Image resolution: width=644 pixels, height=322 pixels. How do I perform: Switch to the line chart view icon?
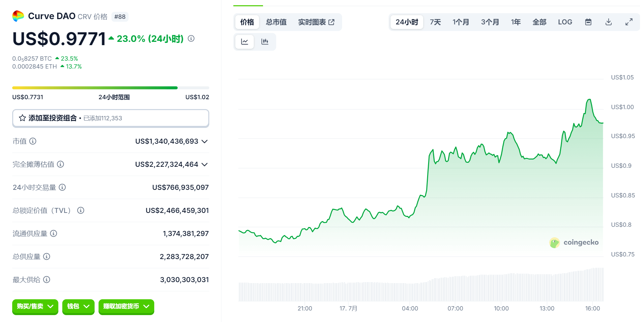point(245,42)
